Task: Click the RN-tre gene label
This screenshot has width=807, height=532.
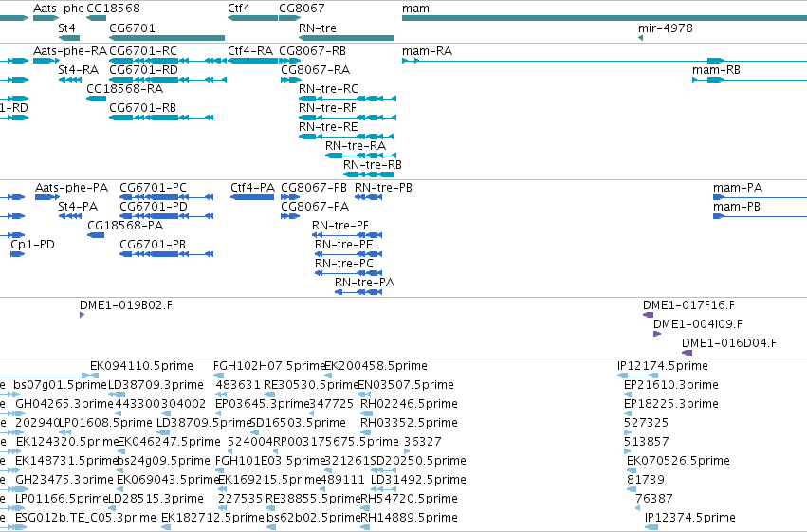Action: coord(318,28)
